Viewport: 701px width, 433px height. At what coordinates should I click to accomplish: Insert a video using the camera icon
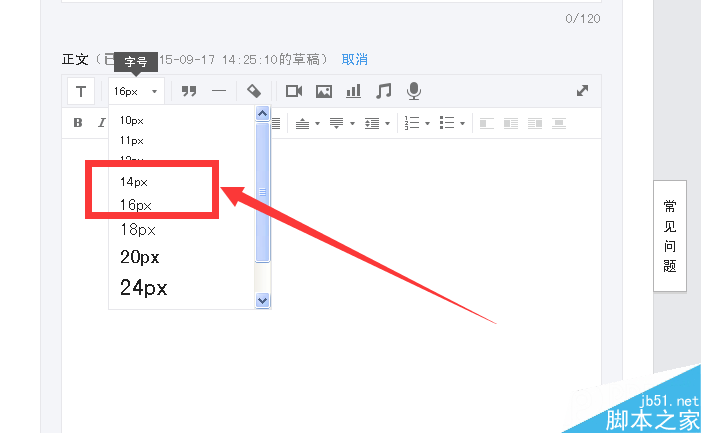(x=294, y=91)
